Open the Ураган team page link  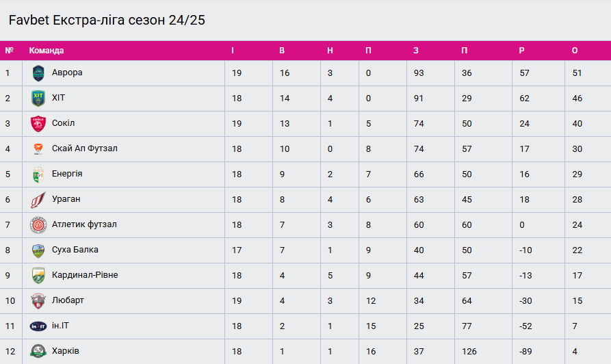(66, 199)
